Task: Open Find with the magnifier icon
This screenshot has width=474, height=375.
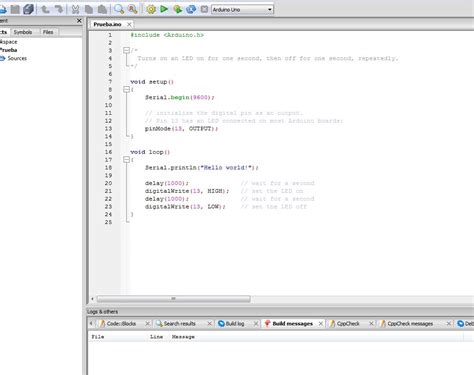Action: tap(119, 9)
